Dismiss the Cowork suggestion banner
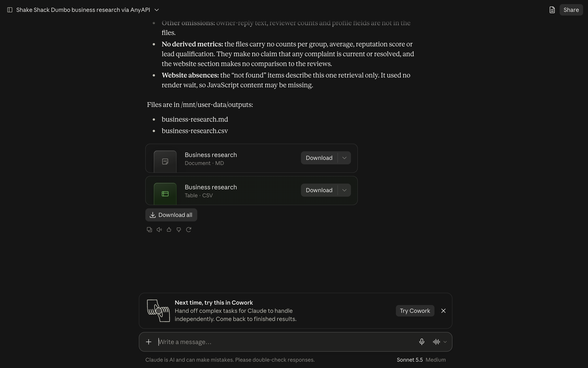 tap(443, 311)
